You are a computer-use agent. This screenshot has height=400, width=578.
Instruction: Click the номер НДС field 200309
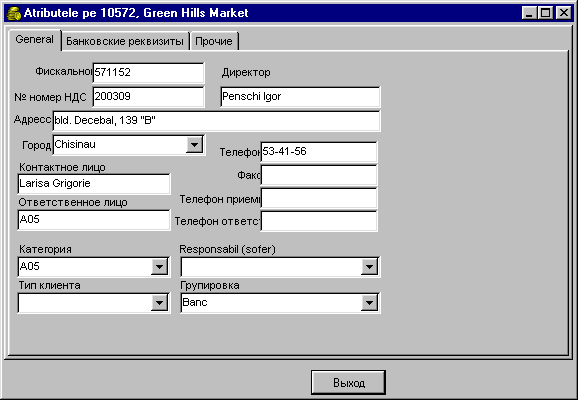pos(148,97)
